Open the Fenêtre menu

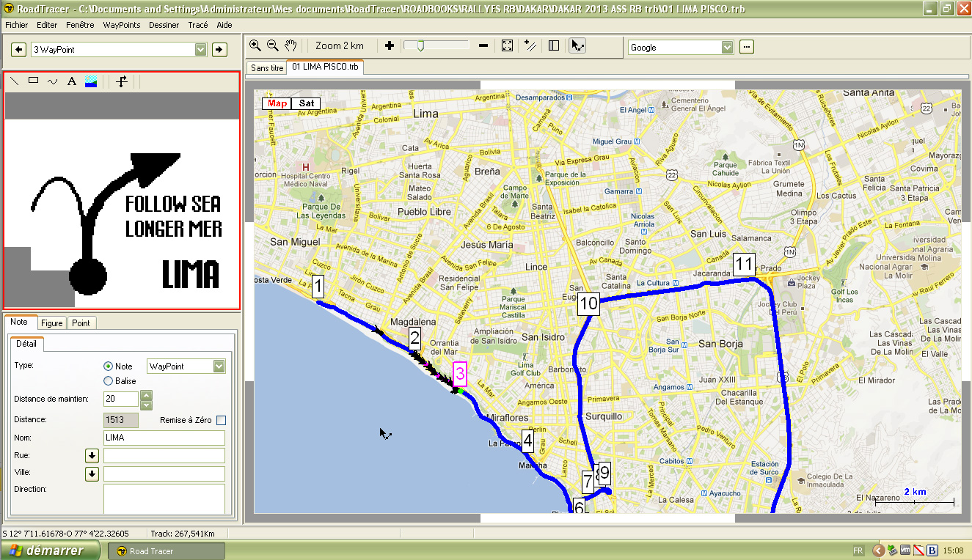coord(80,25)
